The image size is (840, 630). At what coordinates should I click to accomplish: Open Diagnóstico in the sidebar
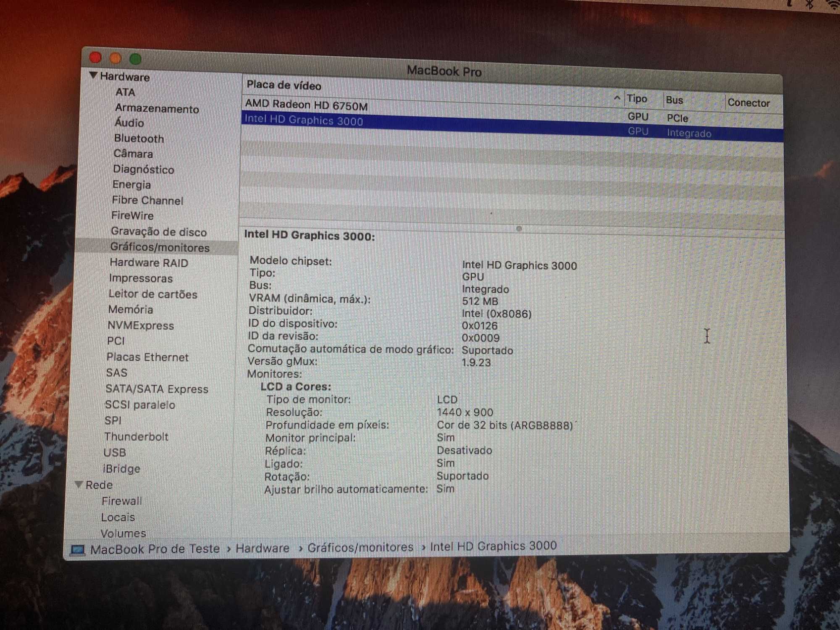(143, 169)
